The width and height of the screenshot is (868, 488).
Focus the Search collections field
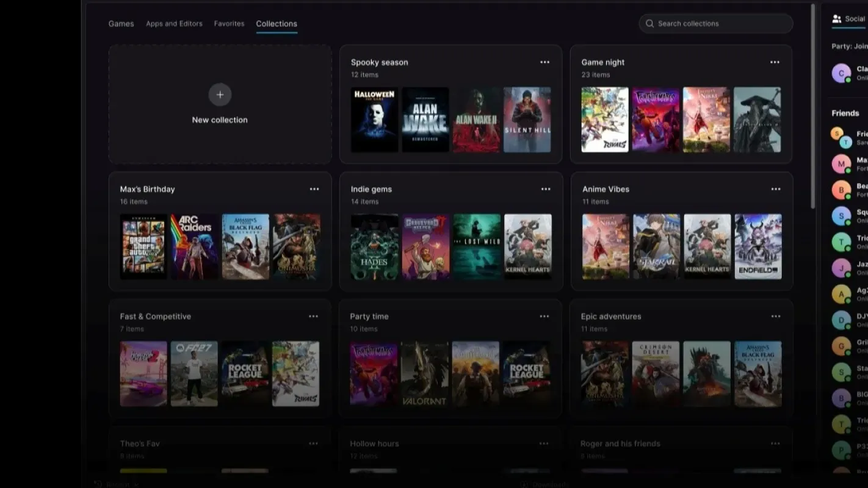pyautogui.click(x=716, y=24)
